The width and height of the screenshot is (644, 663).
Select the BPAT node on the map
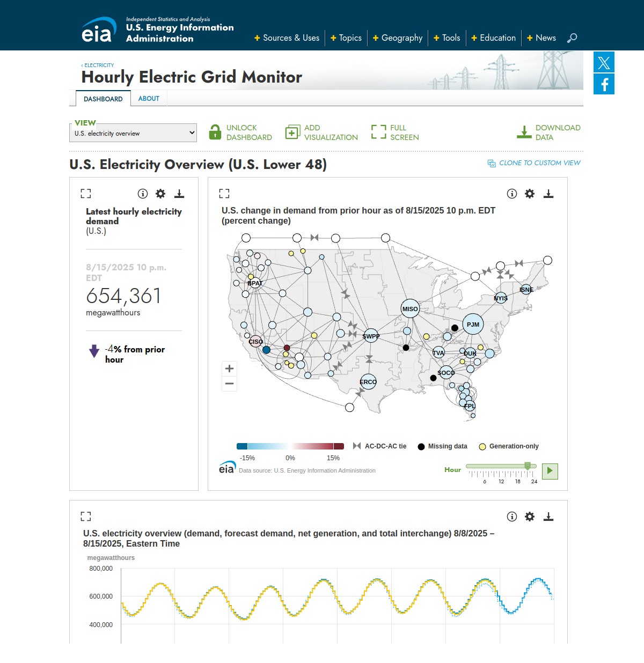[x=254, y=283]
